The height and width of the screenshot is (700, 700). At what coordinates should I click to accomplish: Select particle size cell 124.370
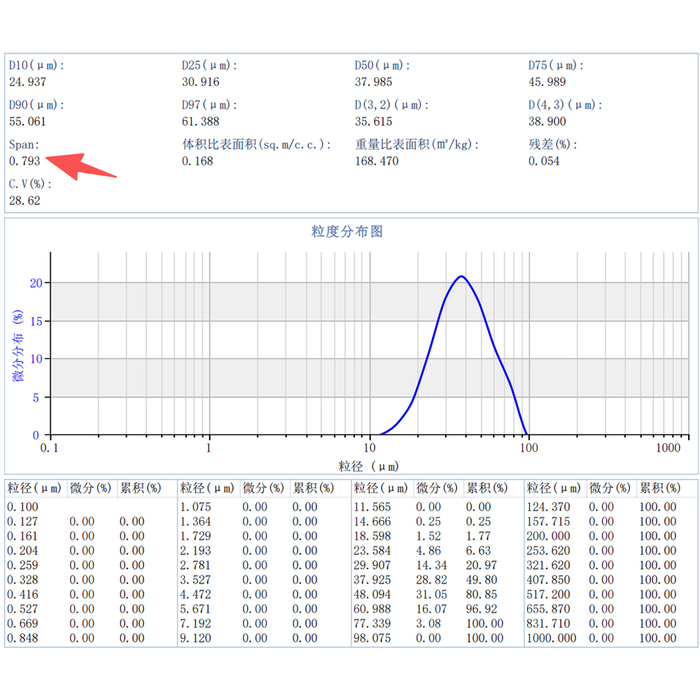click(549, 507)
